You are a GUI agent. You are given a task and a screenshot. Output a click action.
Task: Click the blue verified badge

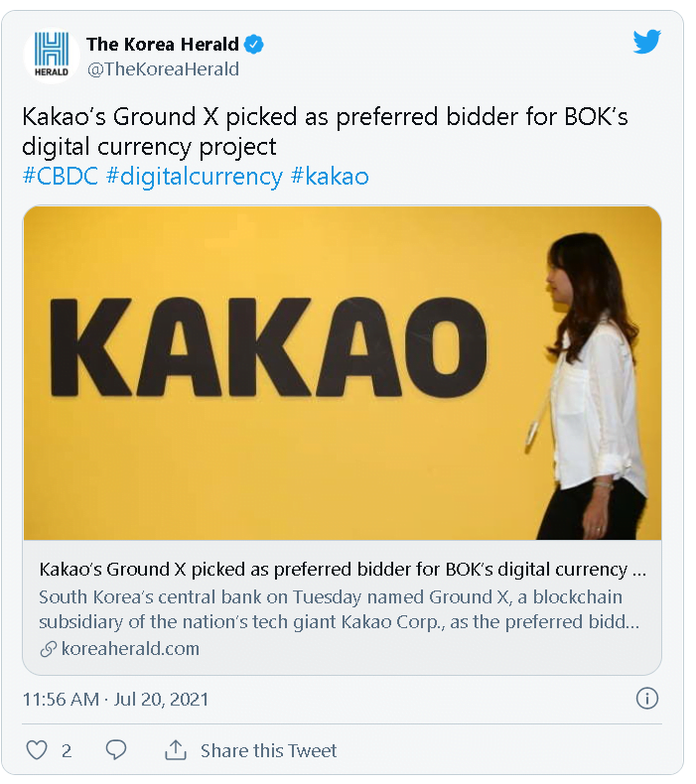[255, 45]
